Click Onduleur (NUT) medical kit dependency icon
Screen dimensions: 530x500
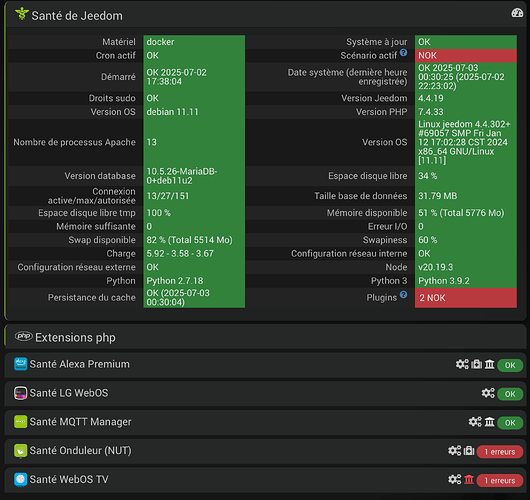469,451
